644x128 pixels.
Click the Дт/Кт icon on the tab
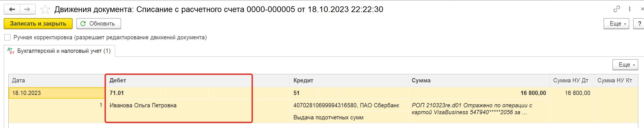point(11,51)
